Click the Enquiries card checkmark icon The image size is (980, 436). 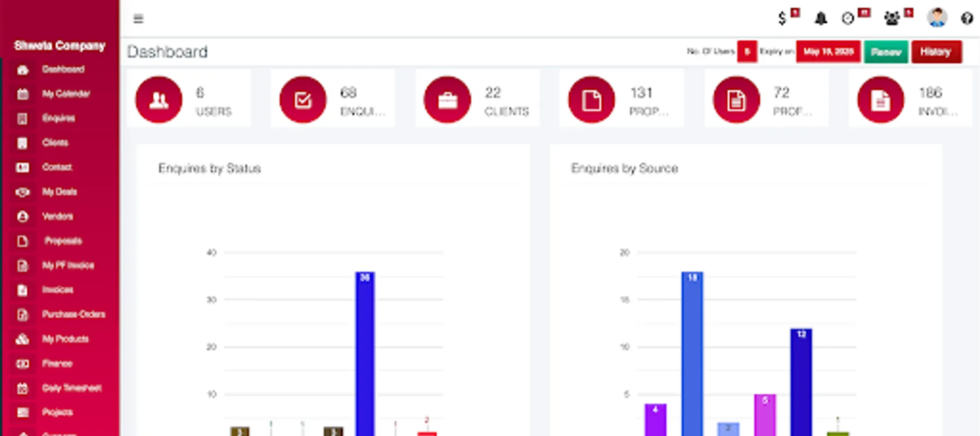(303, 100)
